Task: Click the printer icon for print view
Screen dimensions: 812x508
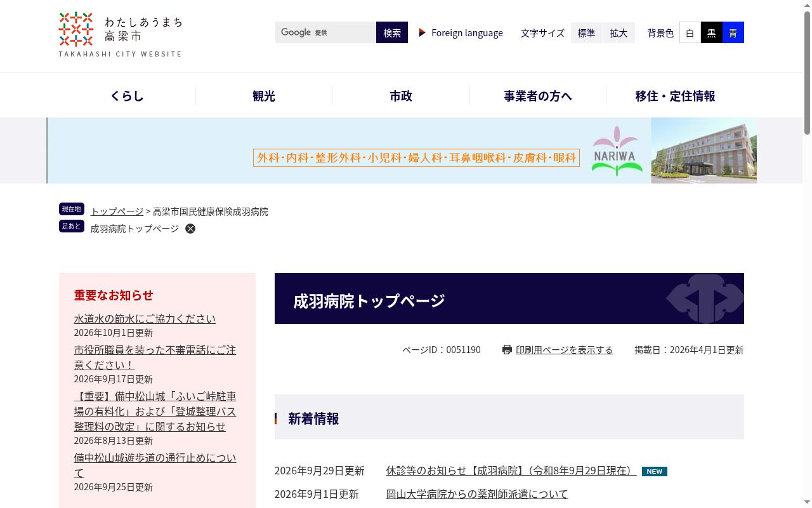Action: pyautogui.click(x=507, y=350)
